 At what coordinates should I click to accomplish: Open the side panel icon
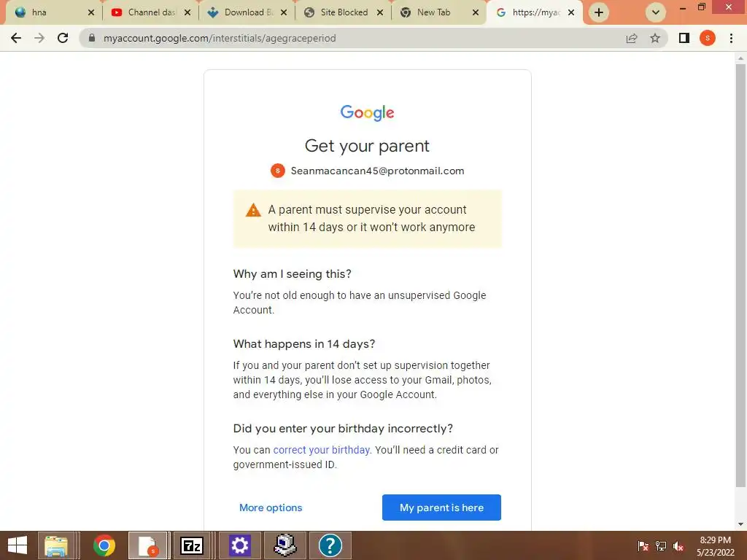[x=684, y=38]
